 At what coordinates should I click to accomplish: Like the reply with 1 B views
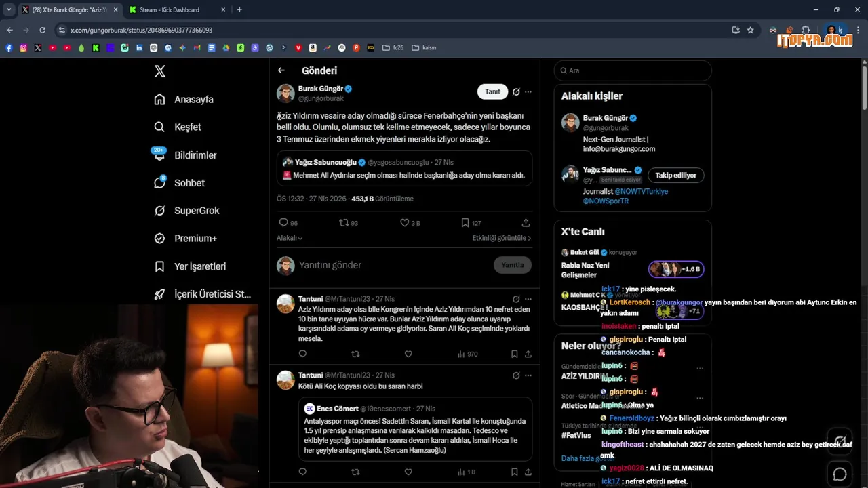click(x=408, y=472)
